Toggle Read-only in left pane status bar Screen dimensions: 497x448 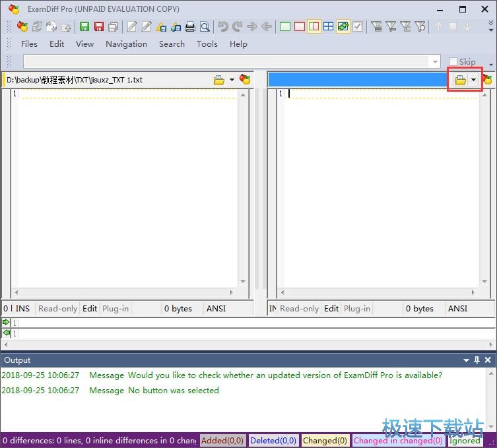[x=57, y=308]
